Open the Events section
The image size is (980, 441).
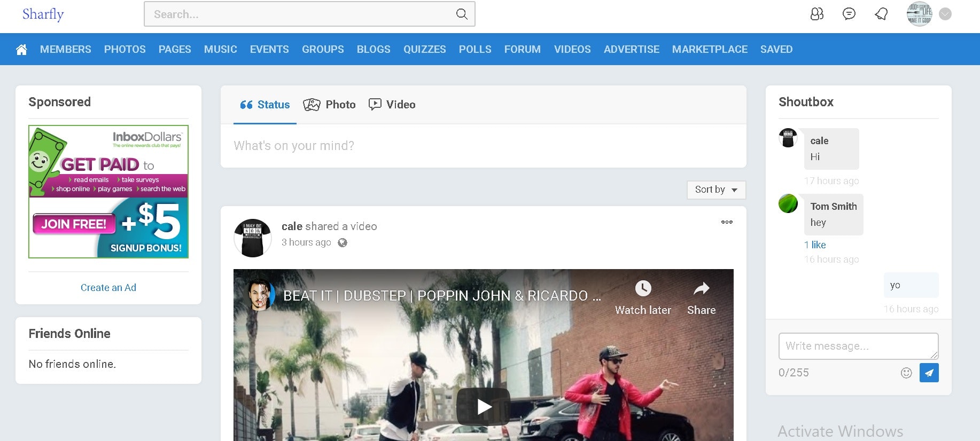pos(269,49)
